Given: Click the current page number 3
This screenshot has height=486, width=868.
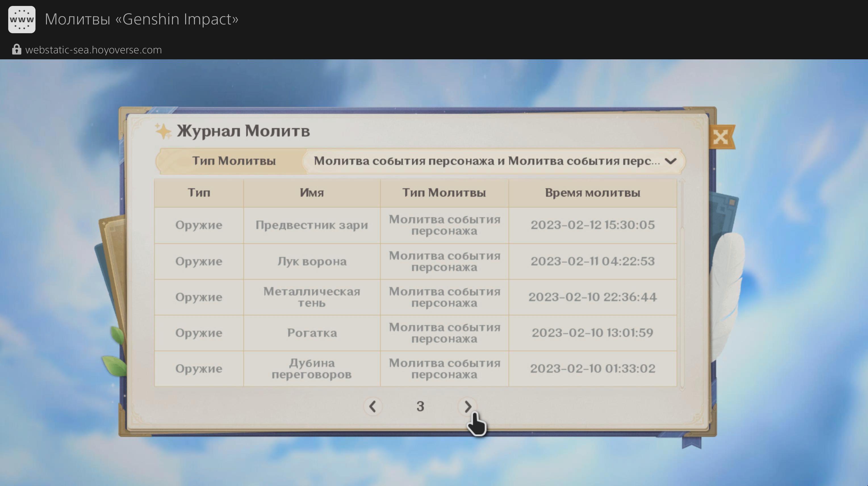Looking at the screenshot, I should click(420, 407).
